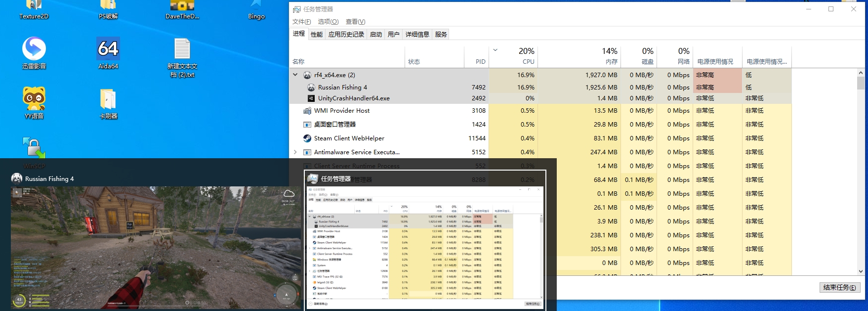Screen dimensions: 868x311
Task: Click the memory value 305.3 MB
Action: coord(604,249)
